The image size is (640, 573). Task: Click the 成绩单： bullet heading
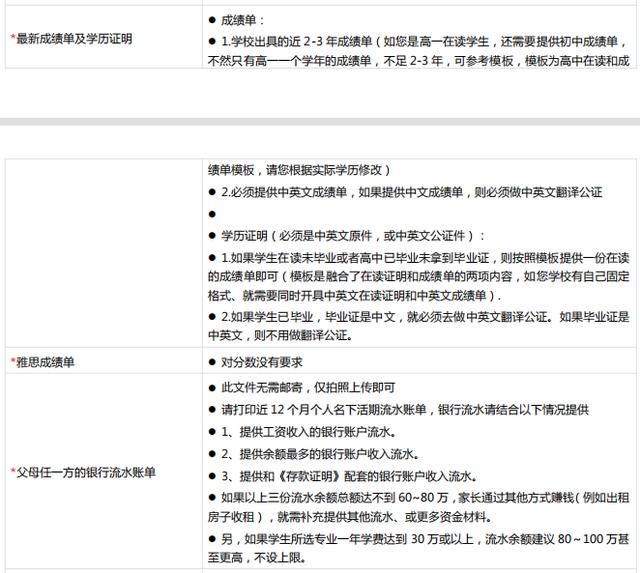pos(236,20)
